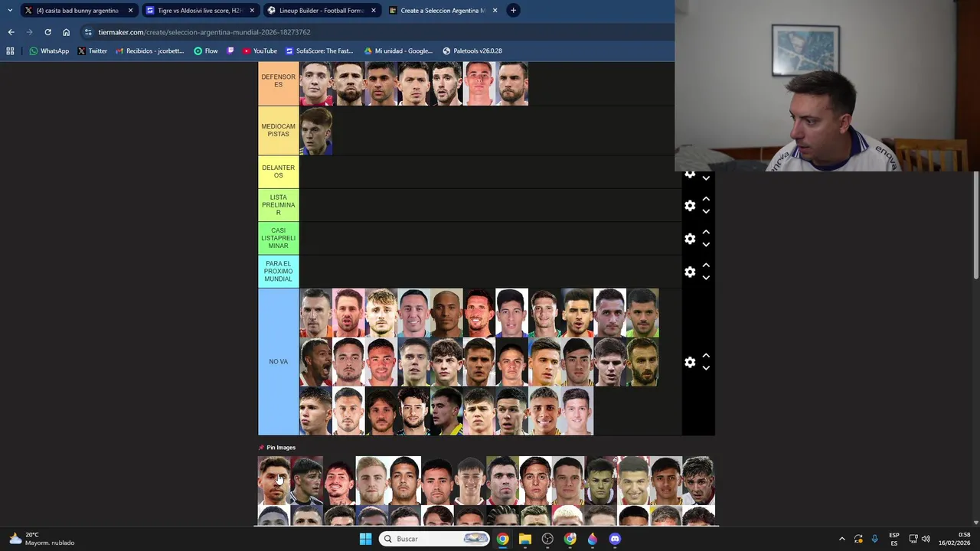The image size is (980, 551).
Task: Focus the tiermaker.com address bar
Action: pyautogui.click(x=375, y=32)
